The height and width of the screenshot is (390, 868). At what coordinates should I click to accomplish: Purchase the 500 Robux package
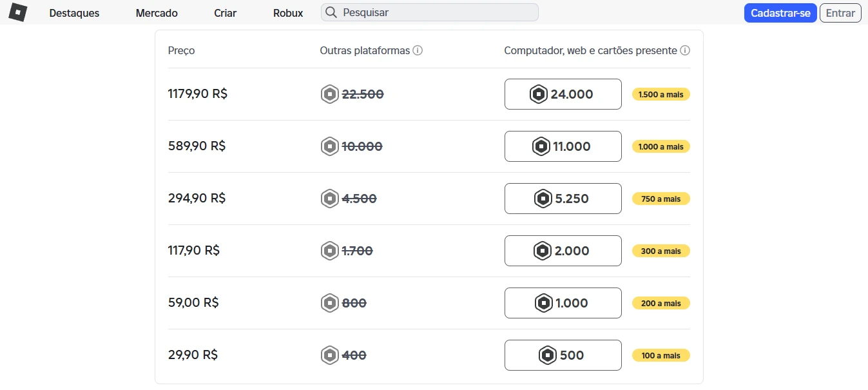point(563,355)
